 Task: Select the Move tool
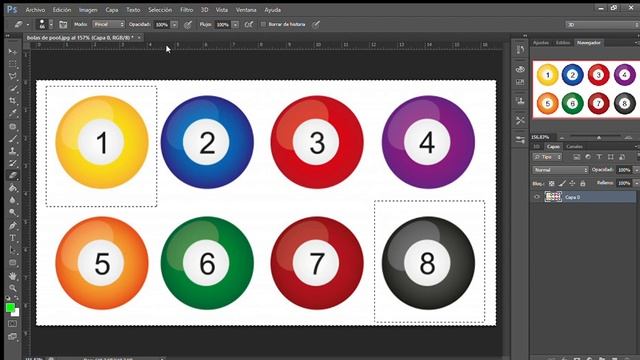13,52
